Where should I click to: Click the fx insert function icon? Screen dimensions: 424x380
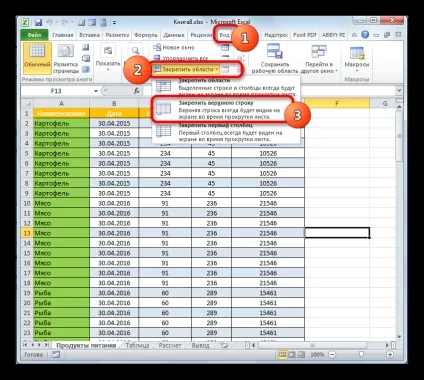(137, 91)
